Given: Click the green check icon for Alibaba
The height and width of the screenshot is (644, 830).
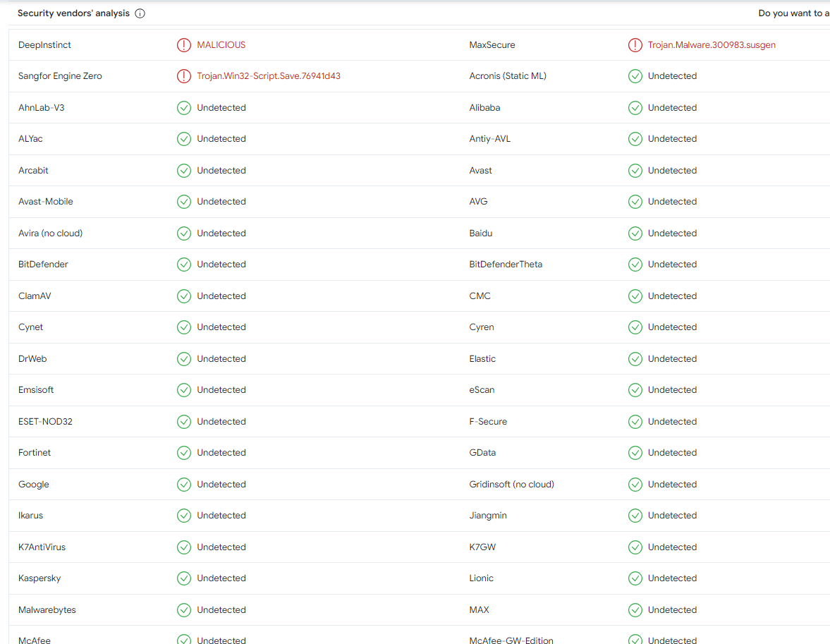Looking at the screenshot, I should [x=635, y=108].
